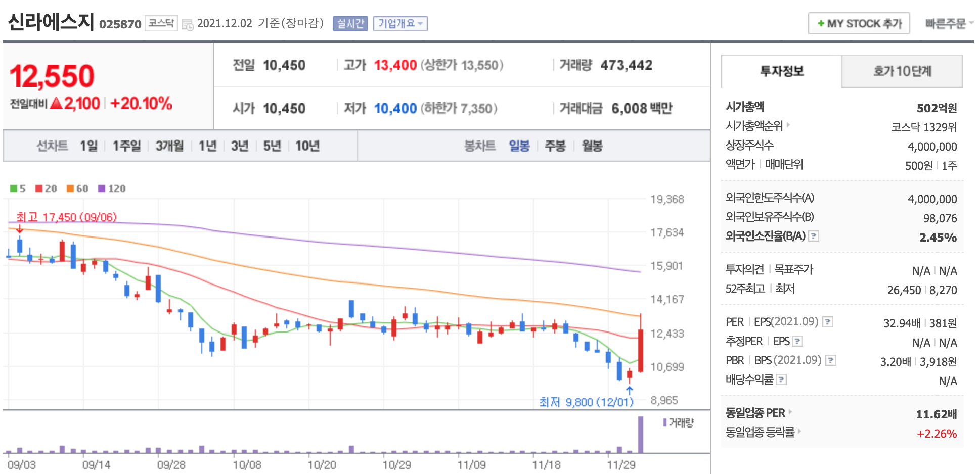Click the 외국인소진율(B/A) label

tap(766, 236)
